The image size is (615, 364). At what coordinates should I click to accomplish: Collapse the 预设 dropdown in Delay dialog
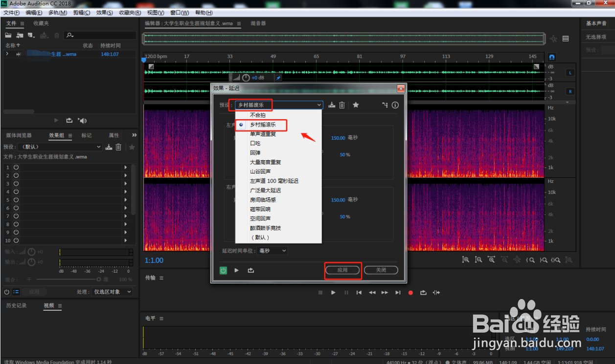point(319,105)
